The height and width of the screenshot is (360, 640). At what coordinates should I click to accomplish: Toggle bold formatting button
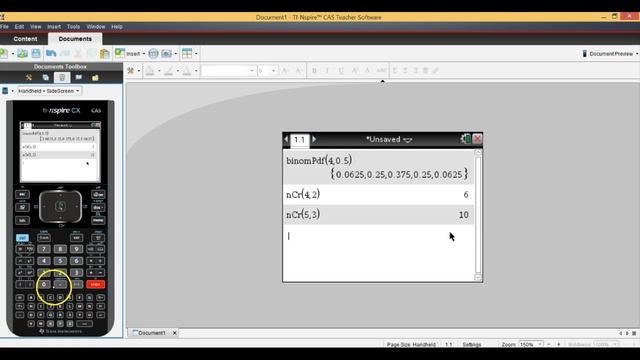314,71
